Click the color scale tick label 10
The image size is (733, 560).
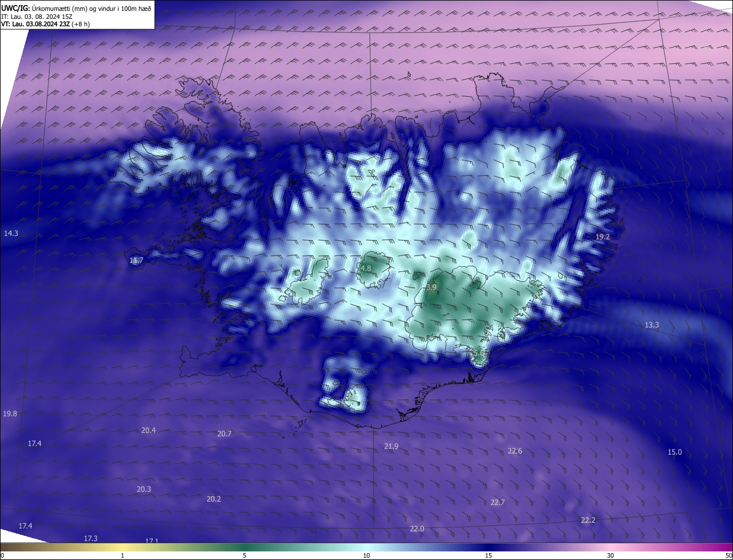point(366,555)
